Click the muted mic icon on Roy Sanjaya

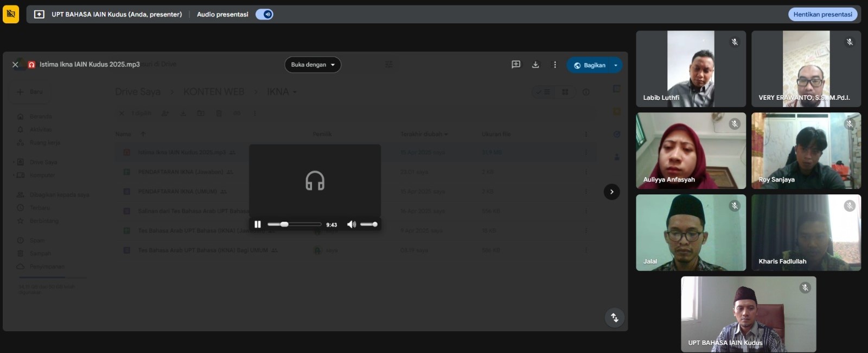click(850, 124)
